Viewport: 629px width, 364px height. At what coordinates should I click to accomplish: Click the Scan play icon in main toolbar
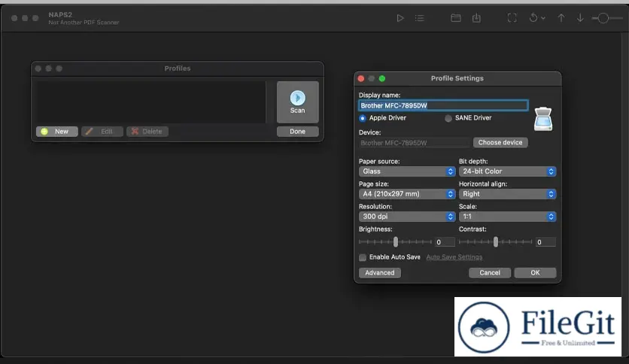click(x=400, y=18)
